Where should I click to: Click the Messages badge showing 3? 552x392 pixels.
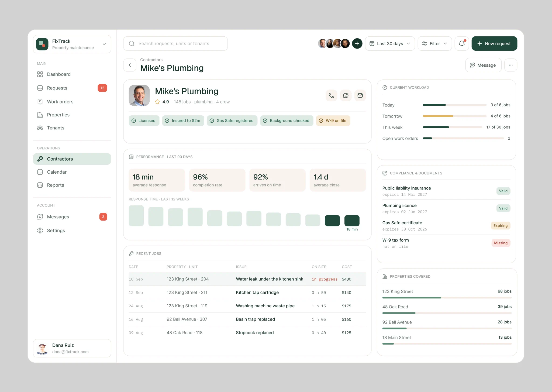pyautogui.click(x=103, y=217)
